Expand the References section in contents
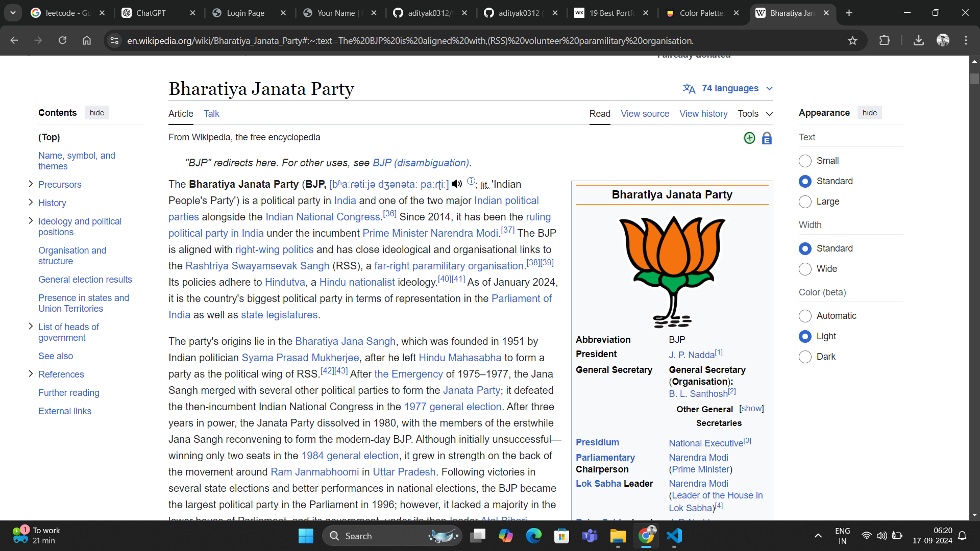The image size is (980, 551). (x=31, y=373)
